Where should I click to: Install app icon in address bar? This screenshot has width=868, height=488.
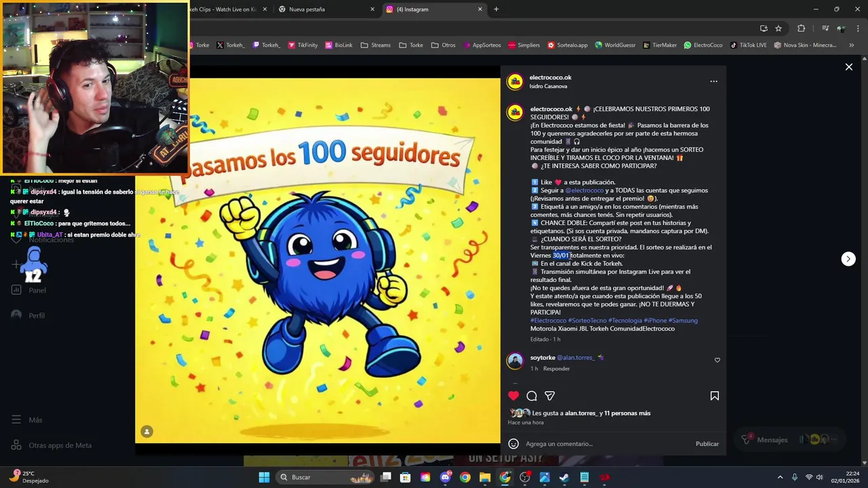click(764, 28)
